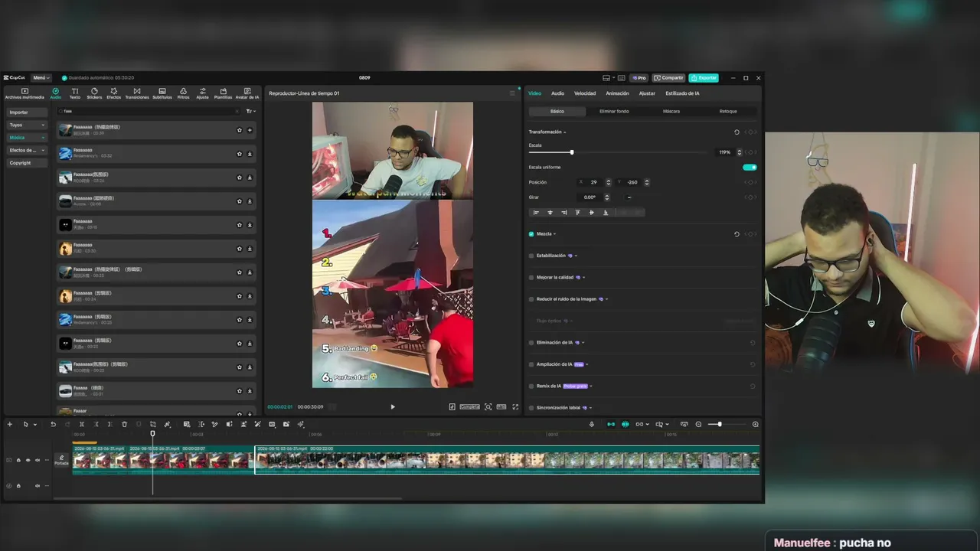Viewport: 980px width, 551px height.
Task: Zoom out the timeline with the minus icon
Action: point(698,424)
